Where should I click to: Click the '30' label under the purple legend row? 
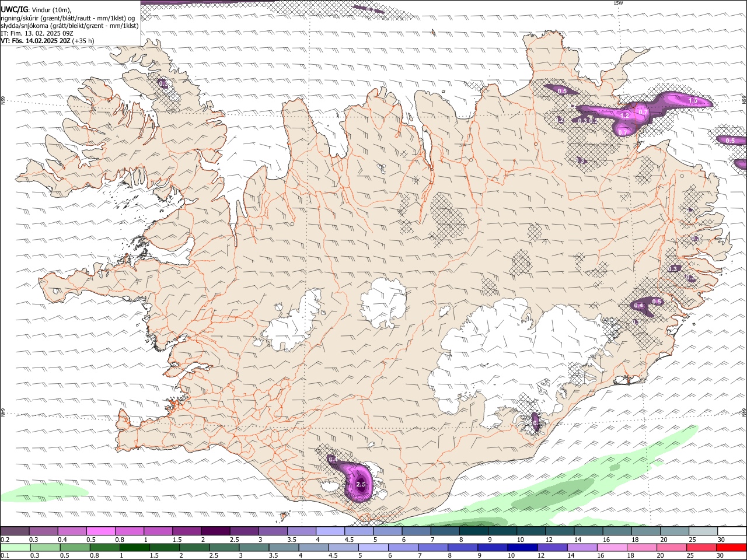721,540
